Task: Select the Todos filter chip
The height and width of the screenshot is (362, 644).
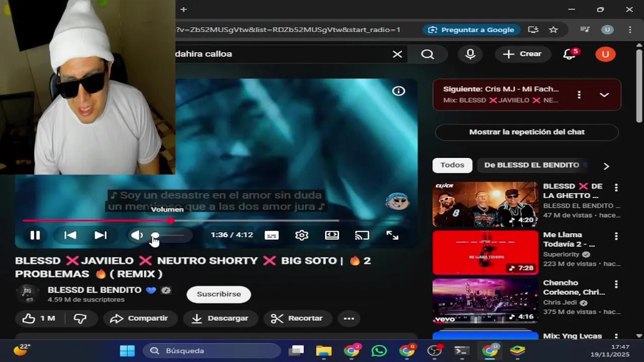Action: tap(452, 165)
